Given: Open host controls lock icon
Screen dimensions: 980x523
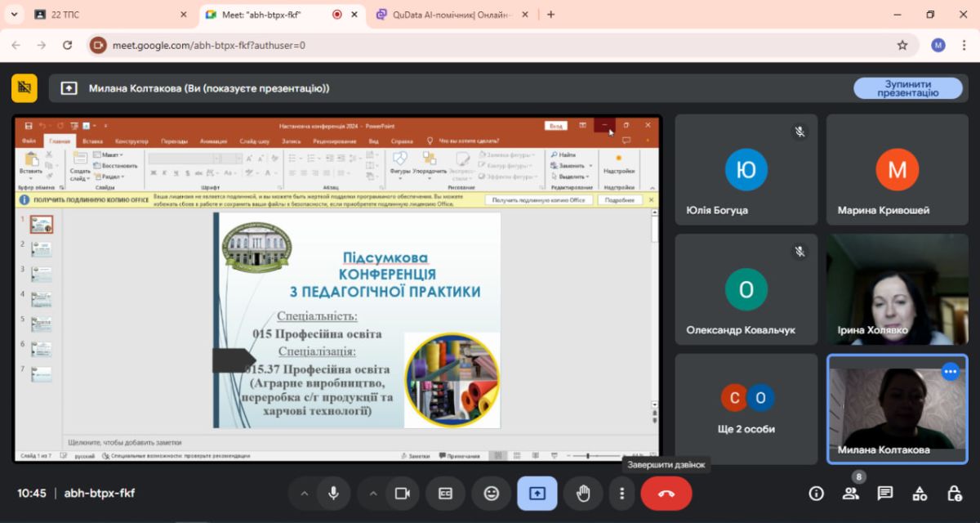Looking at the screenshot, I should 954,493.
